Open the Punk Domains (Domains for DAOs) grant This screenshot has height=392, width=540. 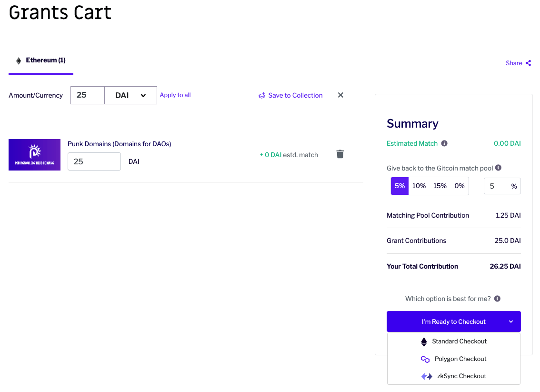point(119,144)
